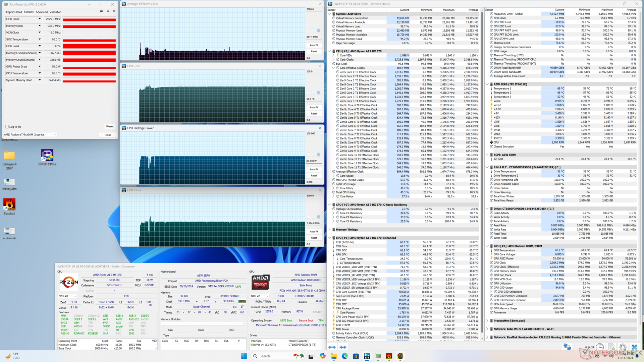Click the HWiNFO elapsed time clock icon

pos(600,347)
